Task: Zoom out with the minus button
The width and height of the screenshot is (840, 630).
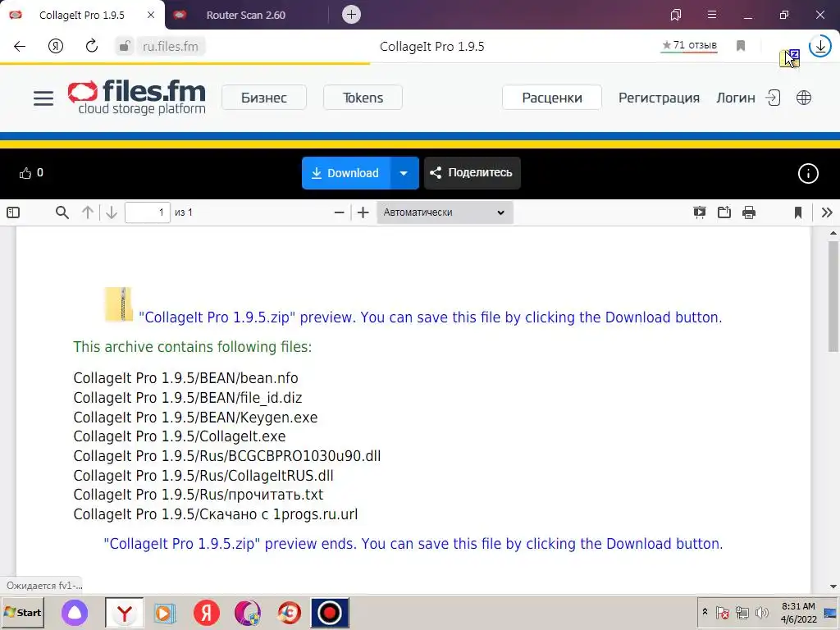Action: pyautogui.click(x=339, y=212)
